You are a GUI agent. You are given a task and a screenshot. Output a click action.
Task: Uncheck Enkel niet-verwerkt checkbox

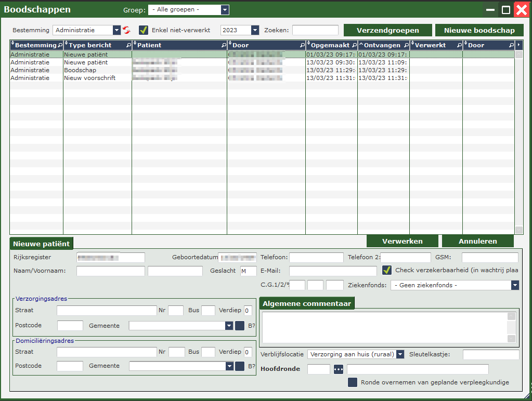point(144,30)
